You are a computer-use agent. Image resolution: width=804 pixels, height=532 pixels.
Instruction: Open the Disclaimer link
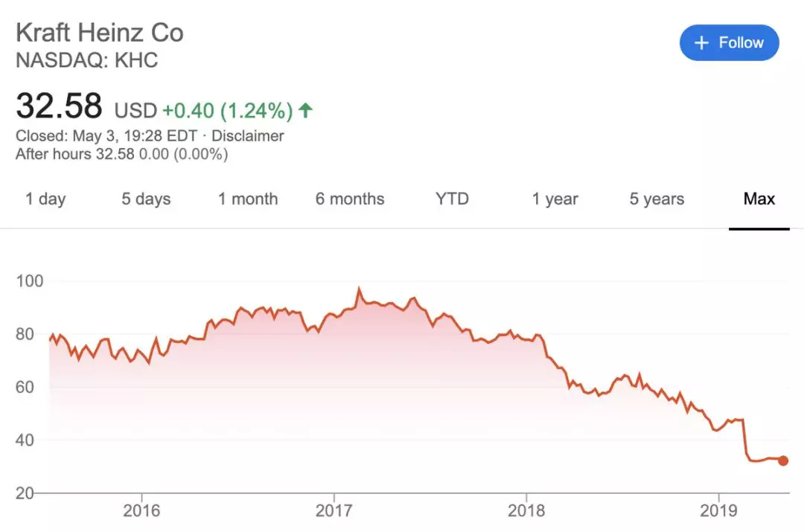tap(248, 136)
